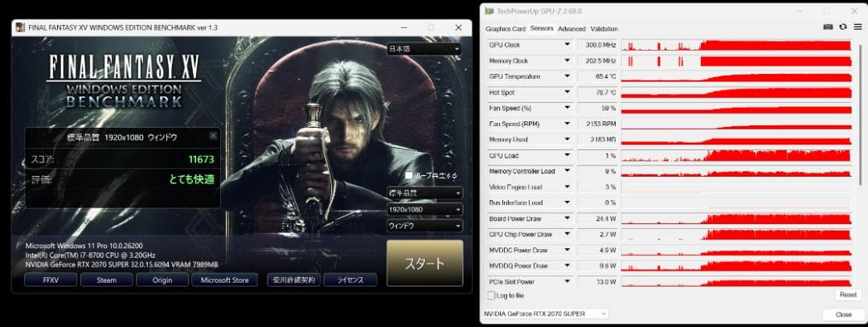Expand the GPU Temperature sensor dropdown
The height and width of the screenshot is (327, 868).
coord(567,76)
